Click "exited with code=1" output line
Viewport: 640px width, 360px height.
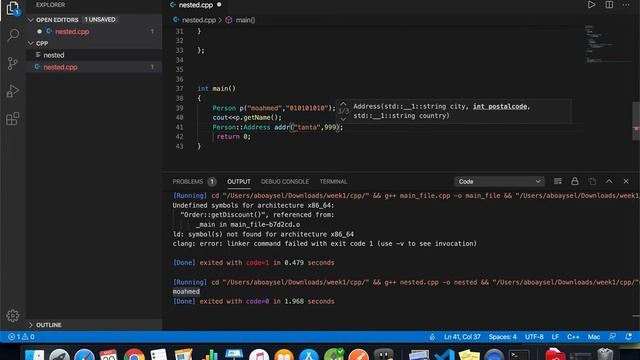tap(253, 263)
